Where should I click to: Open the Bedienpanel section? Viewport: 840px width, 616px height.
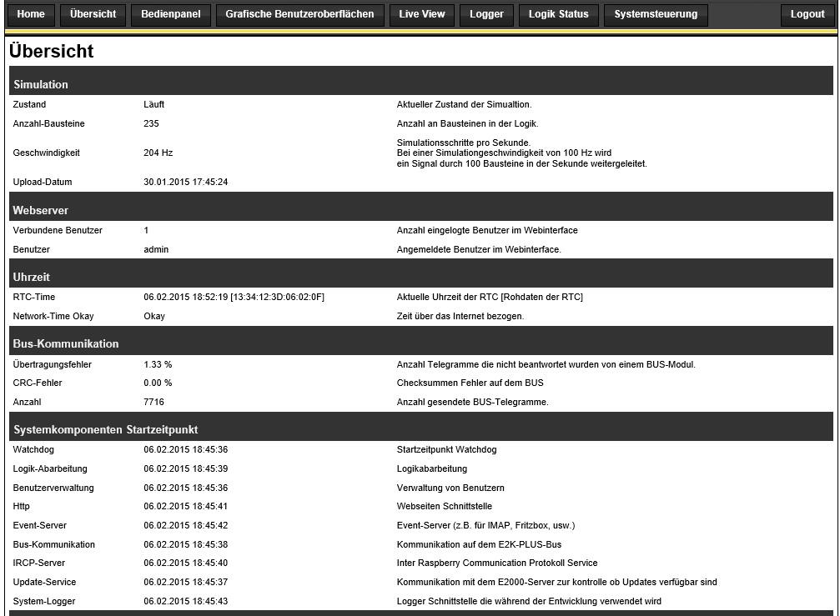point(171,14)
